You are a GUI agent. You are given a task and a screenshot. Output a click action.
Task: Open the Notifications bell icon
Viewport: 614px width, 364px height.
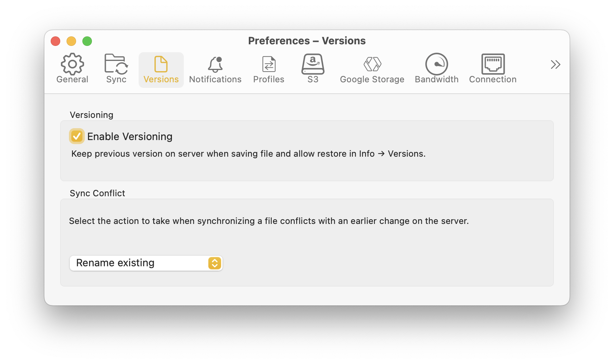[215, 64]
